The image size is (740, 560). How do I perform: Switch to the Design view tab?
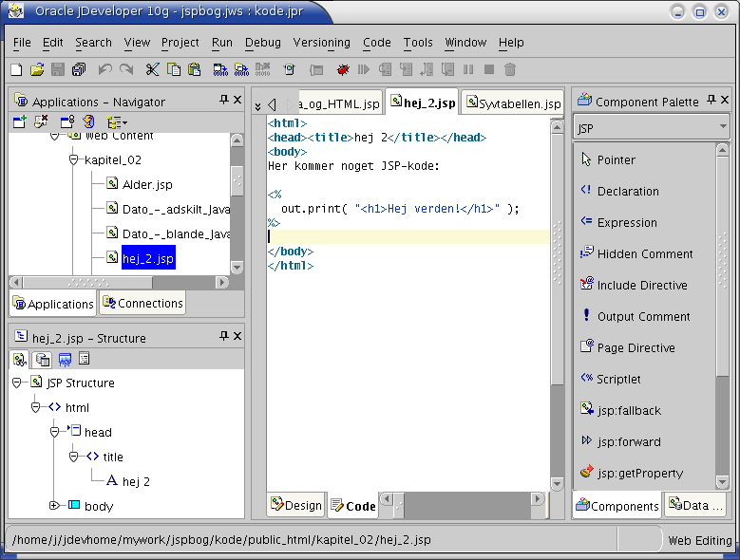pyautogui.click(x=295, y=506)
